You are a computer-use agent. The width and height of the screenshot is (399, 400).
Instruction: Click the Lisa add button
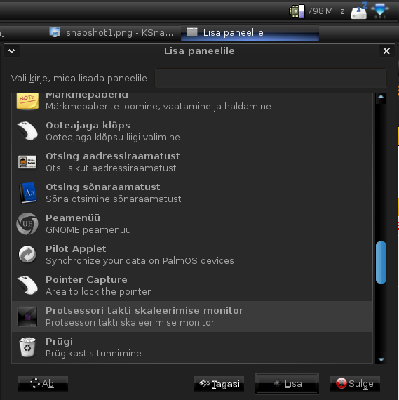coord(287,384)
